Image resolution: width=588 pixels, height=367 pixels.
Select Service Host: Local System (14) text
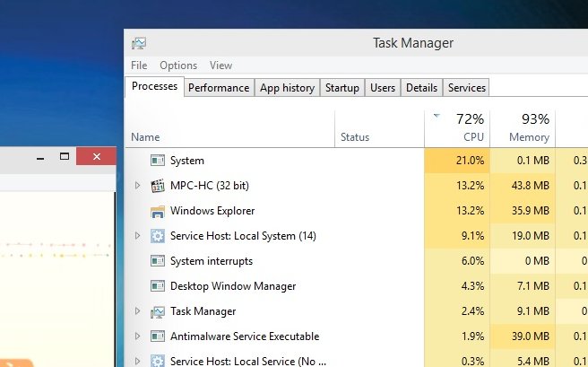(x=243, y=236)
